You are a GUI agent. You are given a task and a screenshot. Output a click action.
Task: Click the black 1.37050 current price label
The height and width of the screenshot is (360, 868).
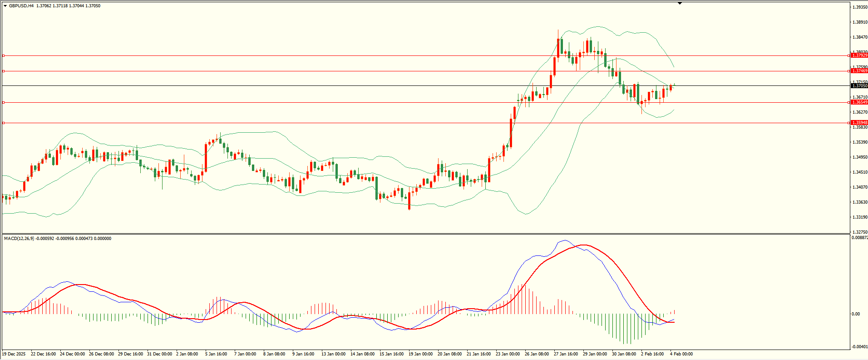pos(859,86)
